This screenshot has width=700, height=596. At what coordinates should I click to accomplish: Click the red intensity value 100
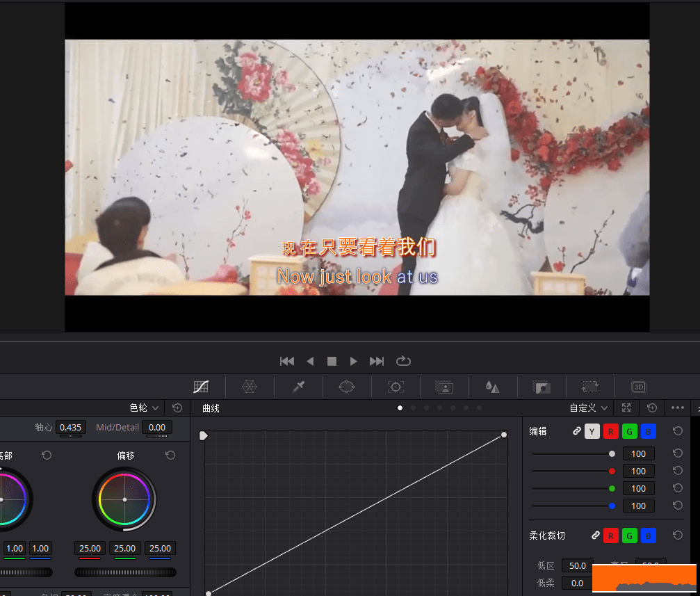638,471
